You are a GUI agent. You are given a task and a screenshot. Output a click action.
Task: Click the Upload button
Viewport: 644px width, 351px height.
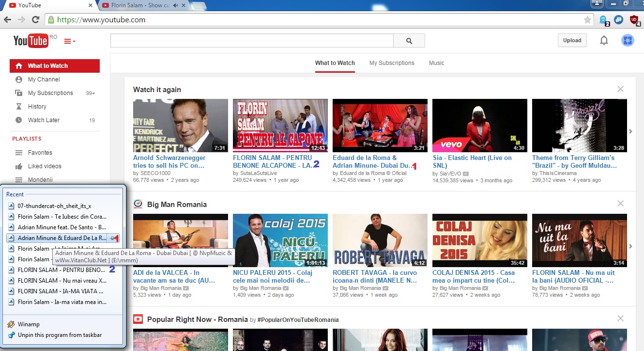[x=572, y=40]
